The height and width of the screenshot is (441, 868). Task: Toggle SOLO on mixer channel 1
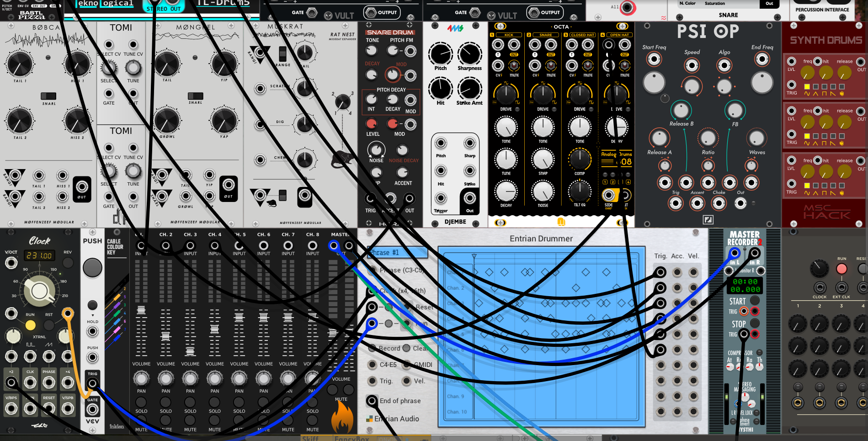pos(141,402)
